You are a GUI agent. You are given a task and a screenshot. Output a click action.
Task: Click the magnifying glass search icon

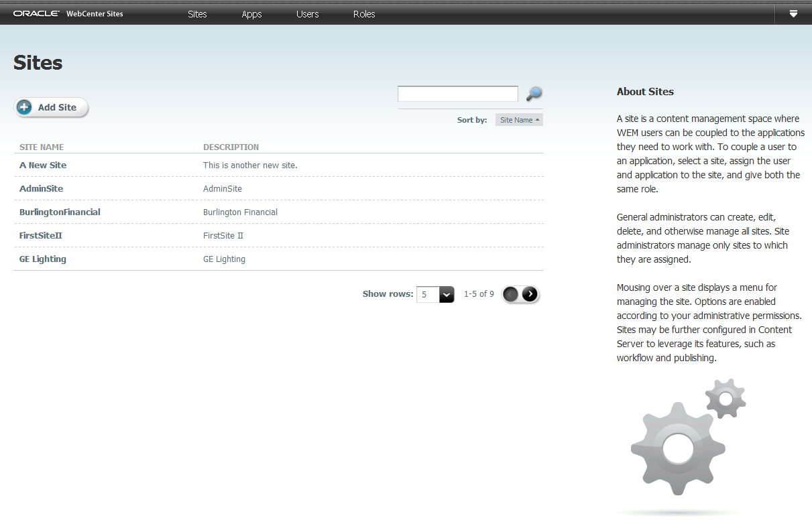pyautogui.click(x=534, y=94)
